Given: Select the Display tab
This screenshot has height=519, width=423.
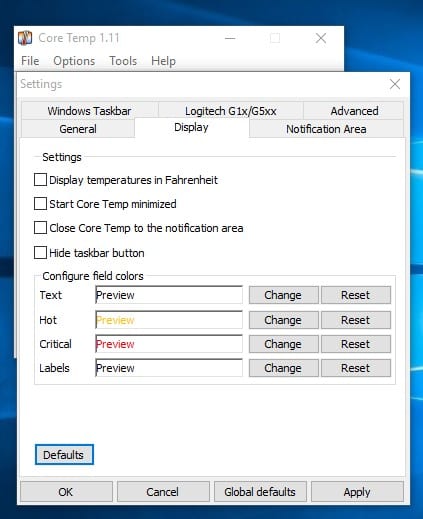Looking at the screenshot, I should pos(191,127).
